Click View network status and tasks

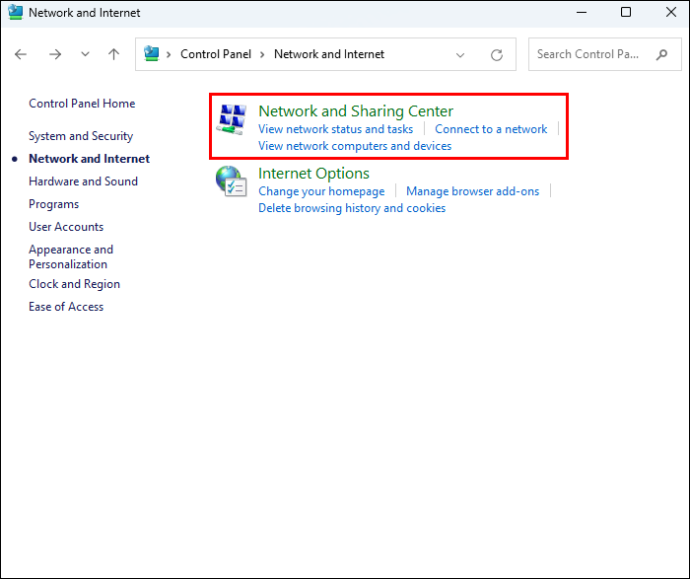pos(336,129)
